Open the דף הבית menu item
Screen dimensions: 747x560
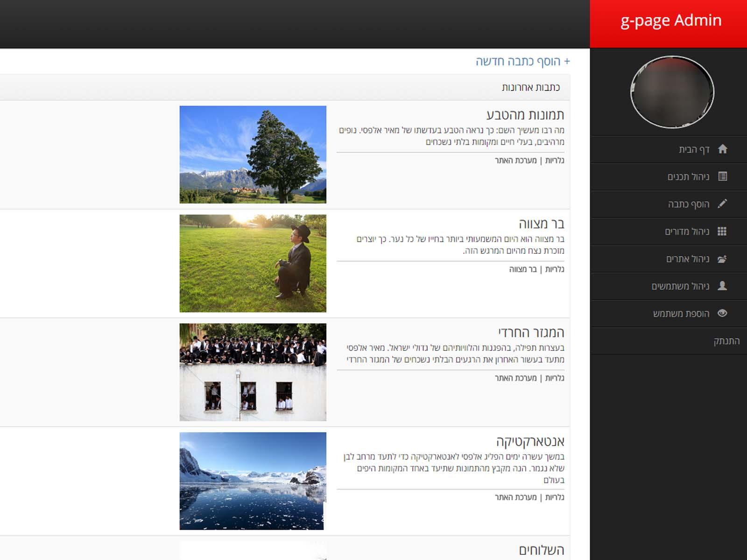point(669,149)
